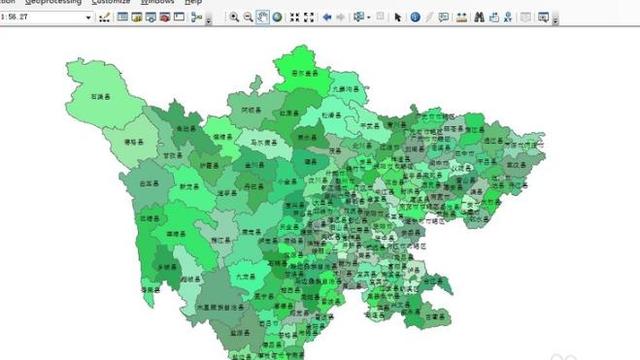Expand Tools toolbar overflow options
Viewport: 640px width, 360px height.
point(555,20)
